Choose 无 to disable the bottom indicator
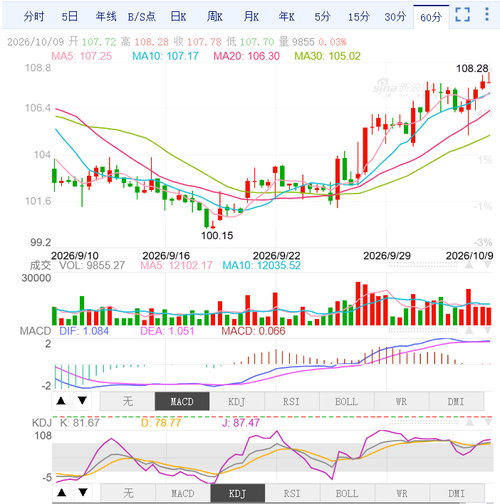Screen dimensions: 500x504 coord(128,493)
